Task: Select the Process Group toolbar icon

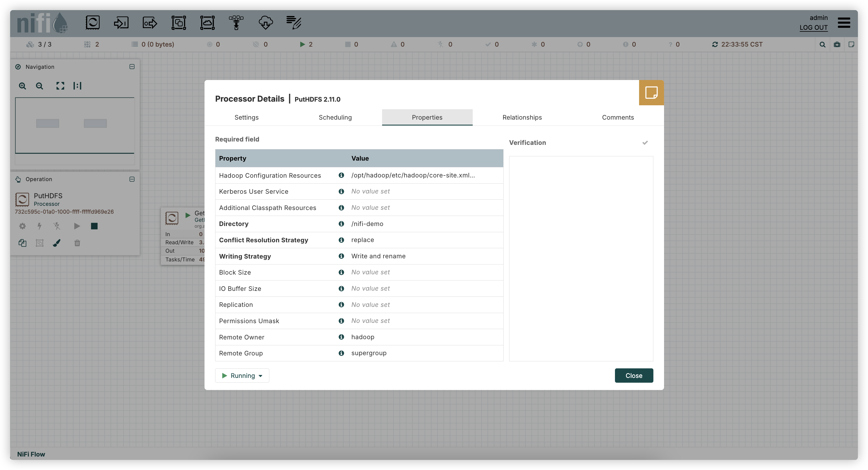Action: pyautogui.click(x=179, y=22)
